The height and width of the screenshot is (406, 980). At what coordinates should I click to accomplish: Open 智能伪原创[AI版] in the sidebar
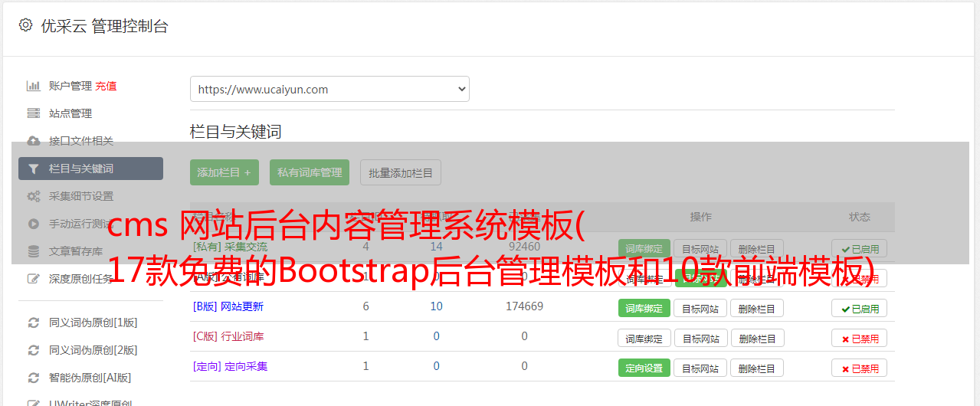pos(90,378)
